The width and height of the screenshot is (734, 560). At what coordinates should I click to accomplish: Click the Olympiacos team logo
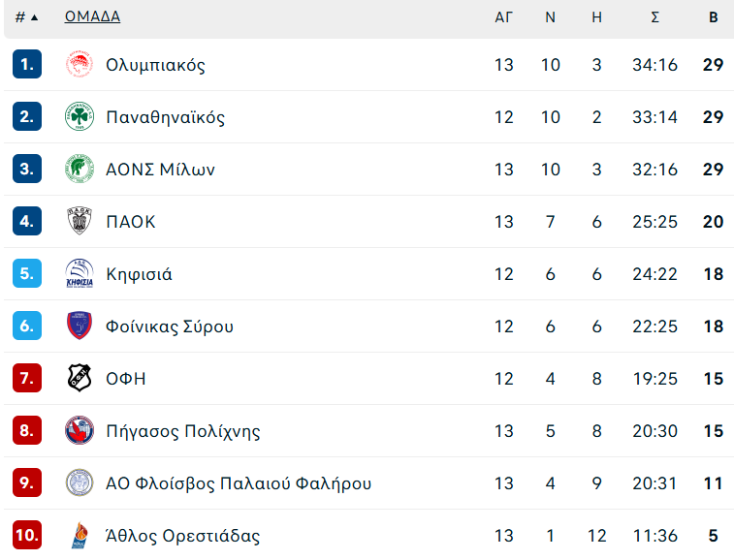[79, 65]
